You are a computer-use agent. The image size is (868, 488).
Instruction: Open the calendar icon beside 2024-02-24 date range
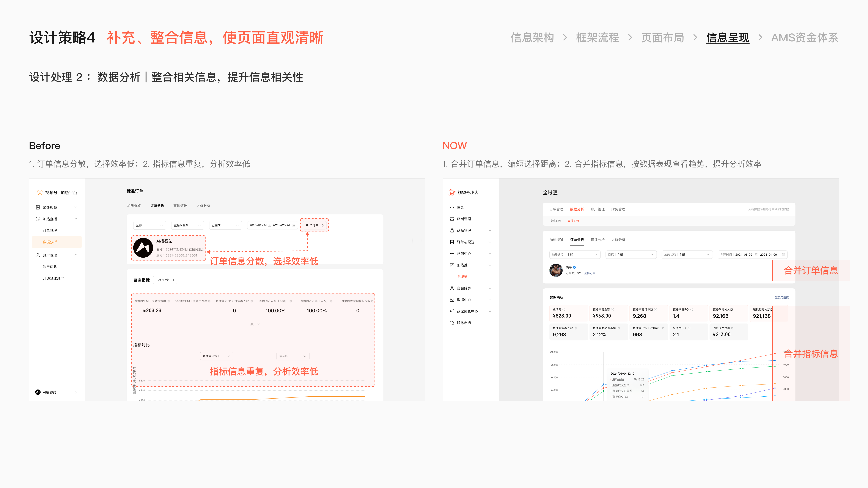point(294,225)
